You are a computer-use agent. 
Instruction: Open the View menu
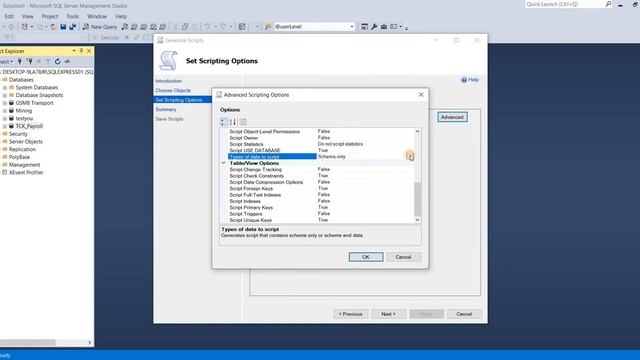[28, 16]
